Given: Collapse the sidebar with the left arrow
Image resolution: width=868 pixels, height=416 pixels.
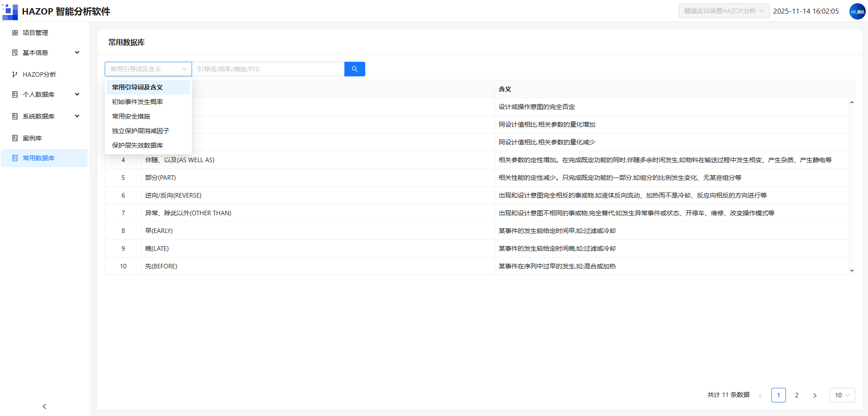Looking at the screenshot, I should tap(44, 406).
